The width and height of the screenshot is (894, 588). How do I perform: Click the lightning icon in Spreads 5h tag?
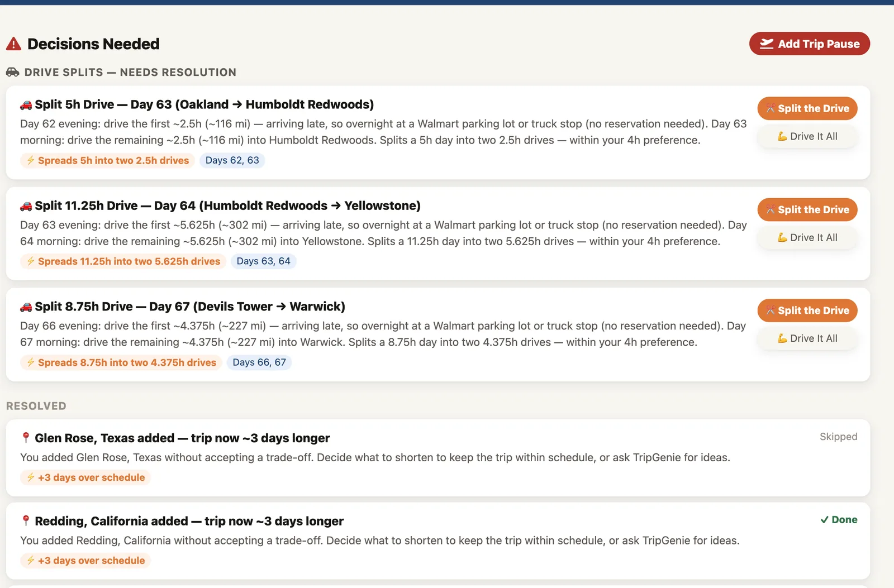click(x=31, y=160)
